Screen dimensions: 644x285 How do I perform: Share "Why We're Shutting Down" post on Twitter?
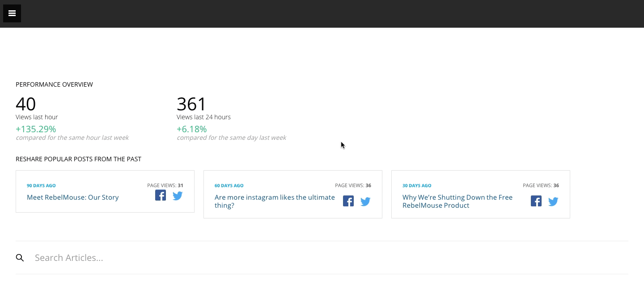[x=553, y=201]
